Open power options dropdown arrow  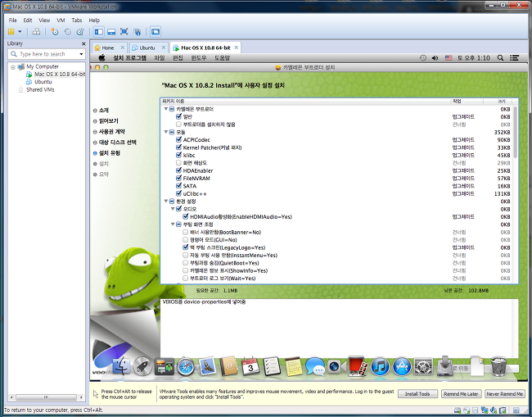tap(20, 32)
